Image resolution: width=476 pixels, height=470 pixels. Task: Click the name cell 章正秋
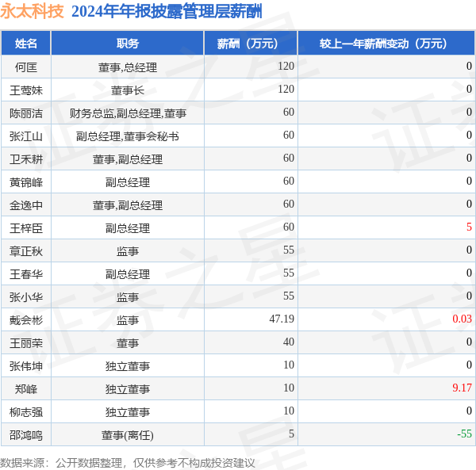[26, 251]
